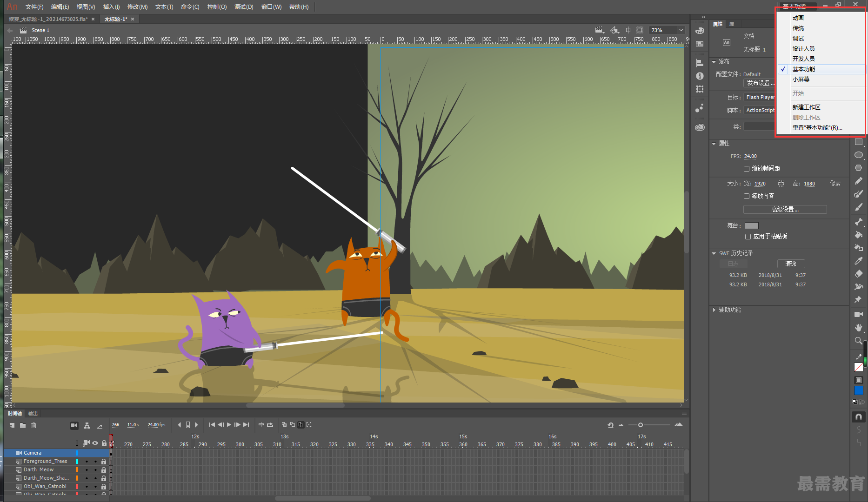Open the Swatches panel grid icon

(x=700, y=44)
